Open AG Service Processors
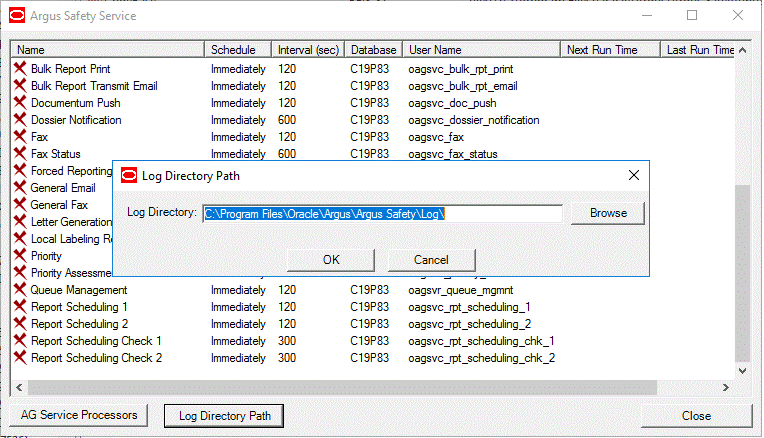The image size is (764, 438). pos(78,415)
